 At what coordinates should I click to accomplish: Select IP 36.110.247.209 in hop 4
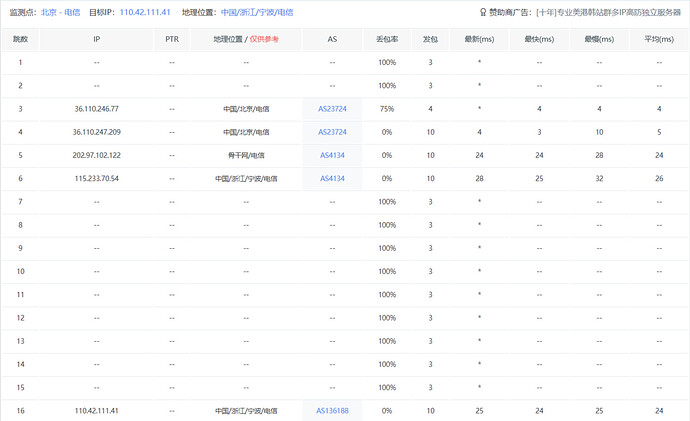pos(96,132)
